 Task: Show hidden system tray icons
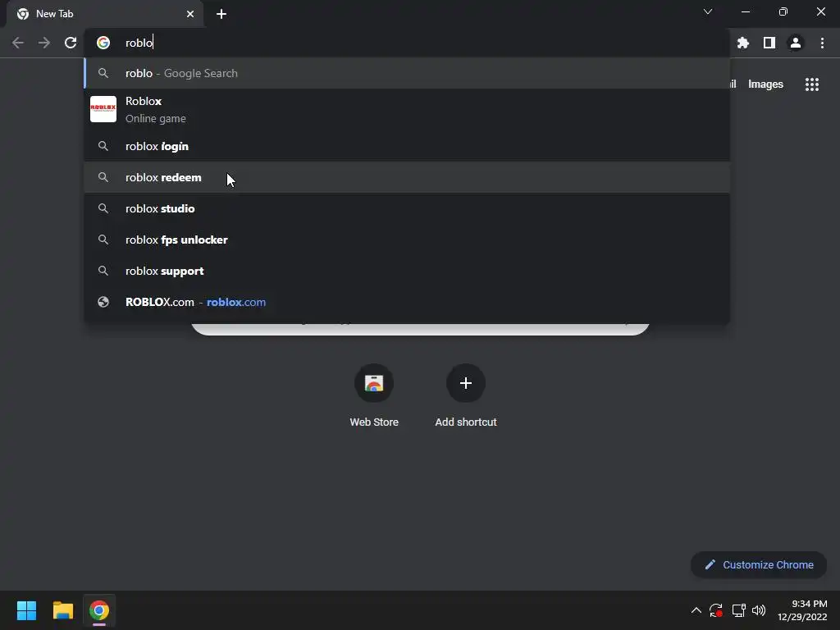point(696,610)
